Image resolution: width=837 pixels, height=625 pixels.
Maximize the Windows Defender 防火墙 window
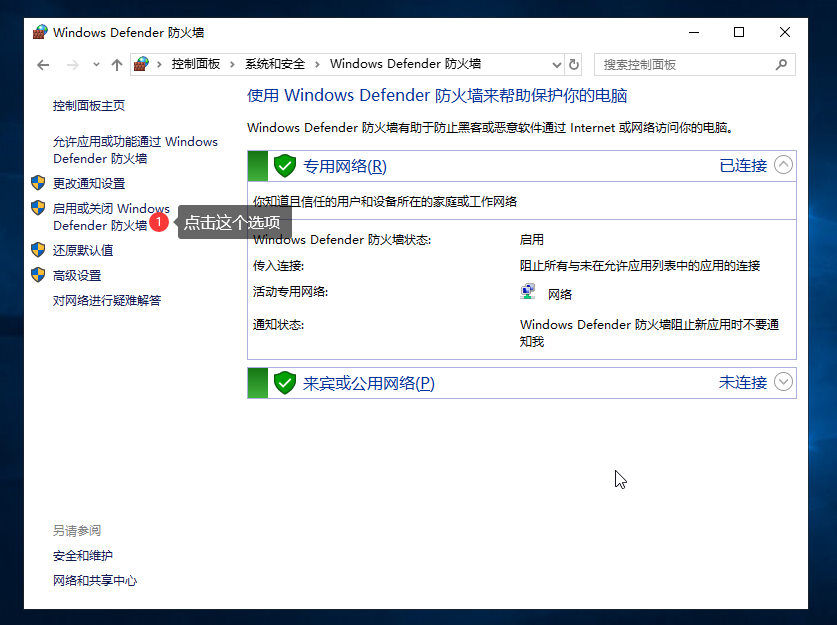pyautogui.click(x=739, y=32)
